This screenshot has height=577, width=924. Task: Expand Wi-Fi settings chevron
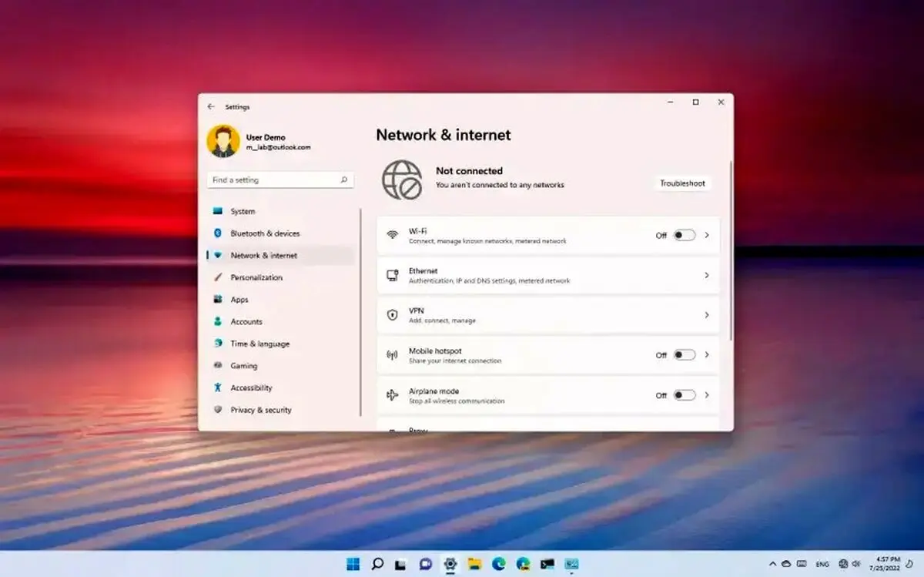(707, 235)
